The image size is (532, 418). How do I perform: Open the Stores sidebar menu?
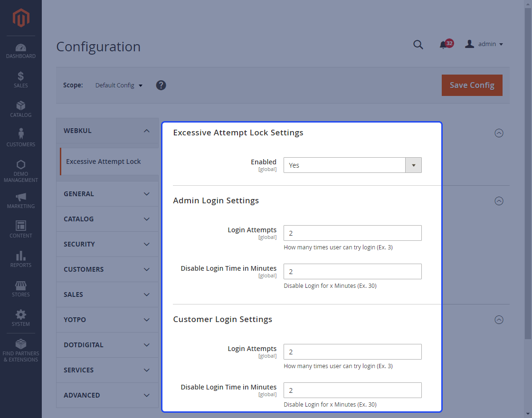(x=21, y=289)
